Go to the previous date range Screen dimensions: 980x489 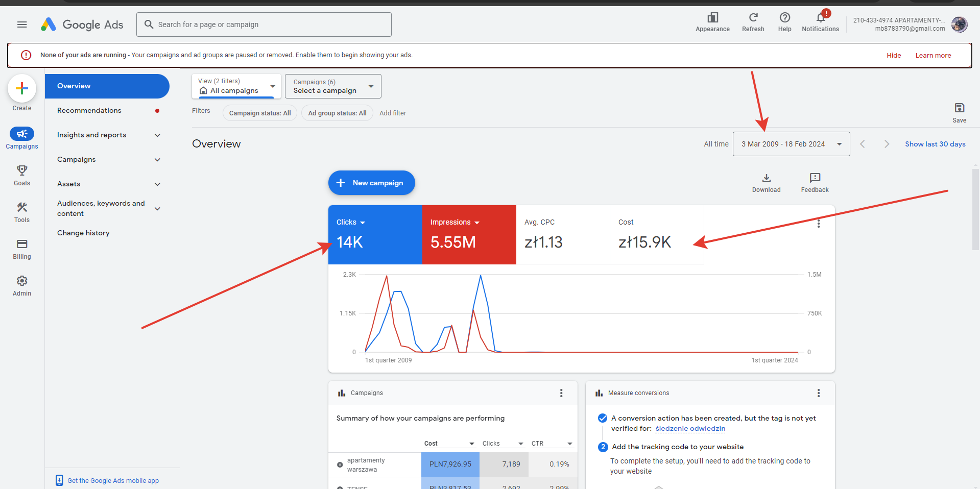pos(863,144)
